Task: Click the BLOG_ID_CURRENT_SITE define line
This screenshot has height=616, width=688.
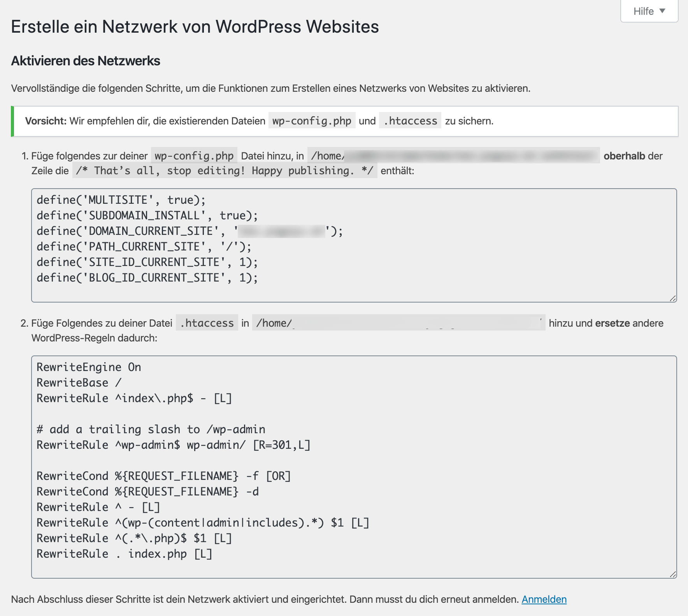Action: click(147, 278)
